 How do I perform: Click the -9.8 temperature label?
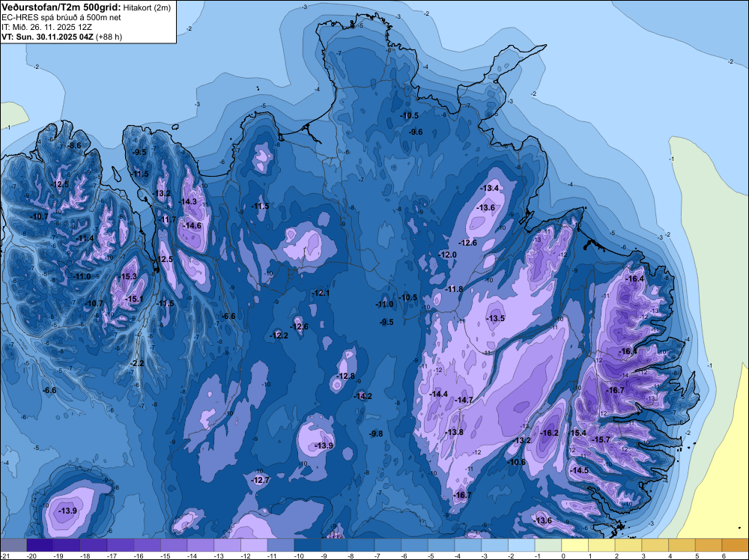tap(377, 433)
